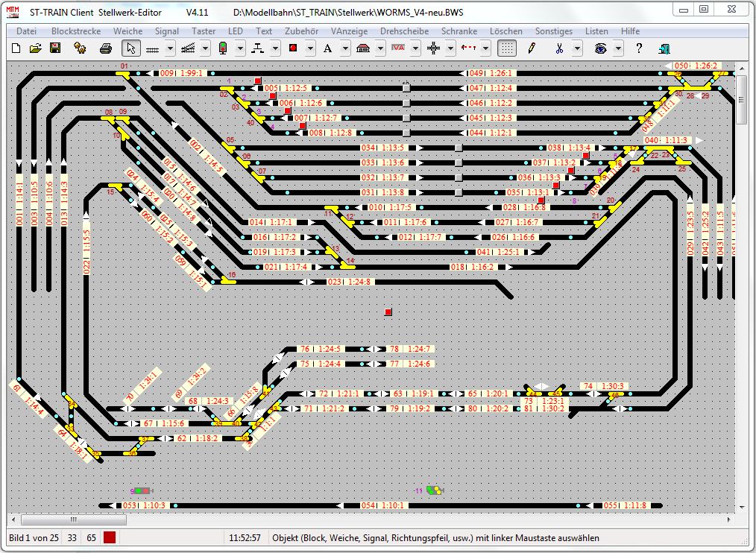756x553 pixels.
Task: Open a file with the folder icon
Action: point(35,48)
